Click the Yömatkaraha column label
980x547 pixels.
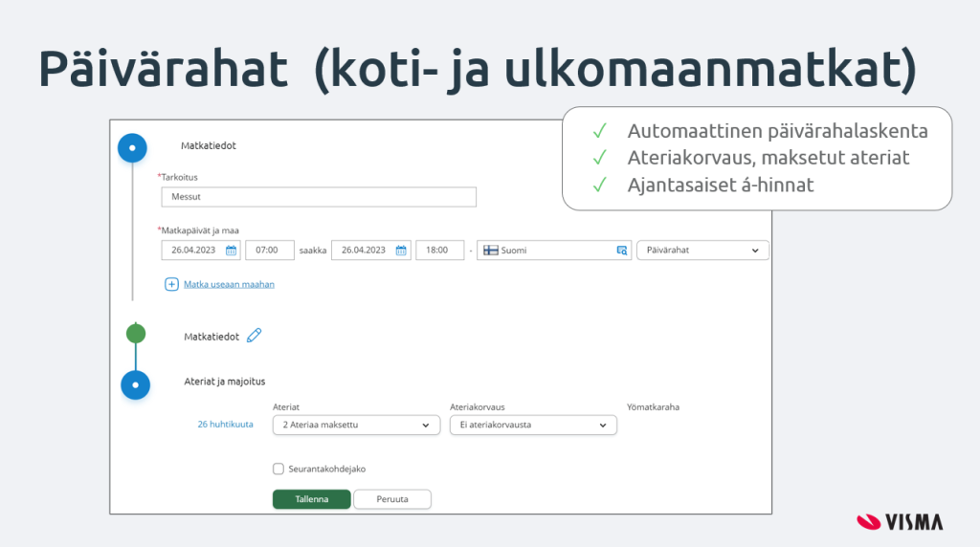653,407
